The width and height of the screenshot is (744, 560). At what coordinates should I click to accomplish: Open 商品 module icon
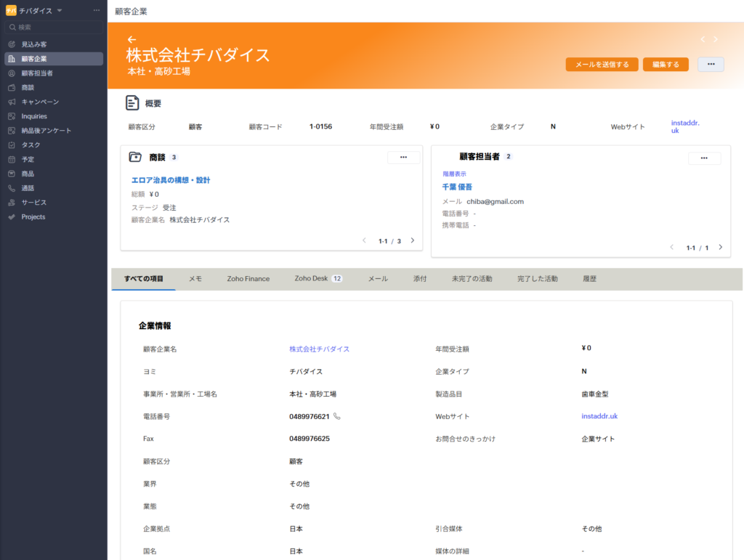pos(12,174)
